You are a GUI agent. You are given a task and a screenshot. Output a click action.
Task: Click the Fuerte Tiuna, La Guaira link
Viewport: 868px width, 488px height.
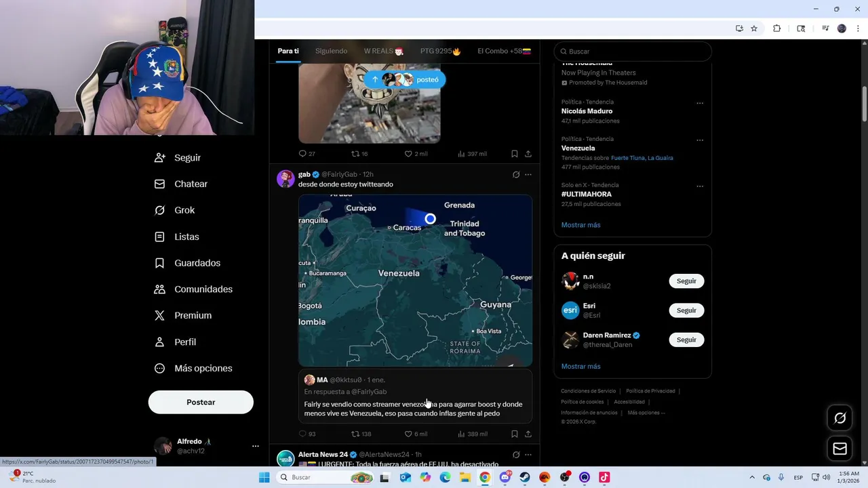[642, 158]
